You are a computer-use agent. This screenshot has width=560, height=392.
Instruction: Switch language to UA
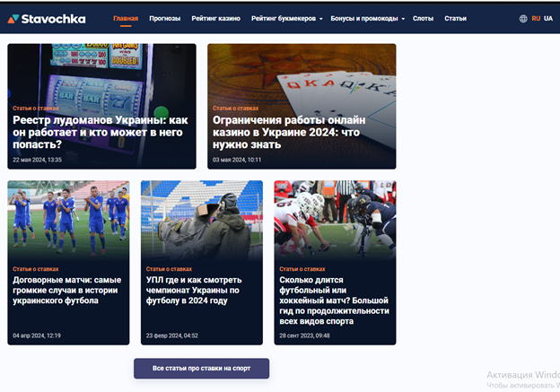(x=547, y=18)
